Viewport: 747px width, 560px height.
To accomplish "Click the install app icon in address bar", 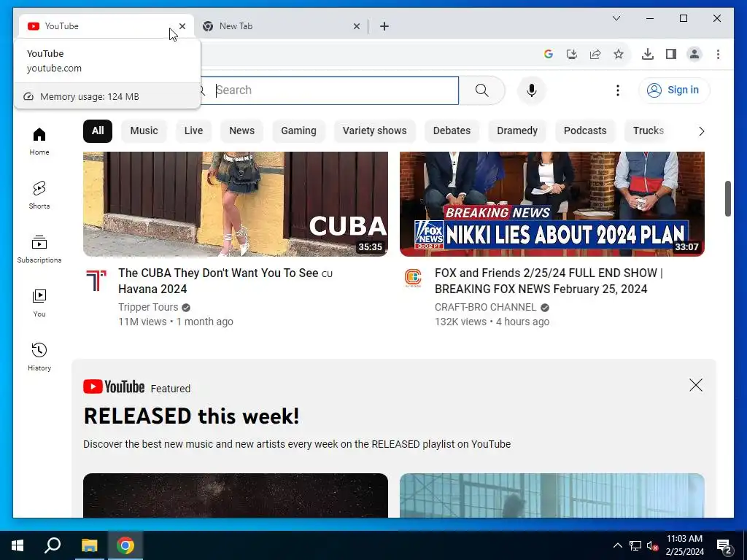I will pos(572,54).
